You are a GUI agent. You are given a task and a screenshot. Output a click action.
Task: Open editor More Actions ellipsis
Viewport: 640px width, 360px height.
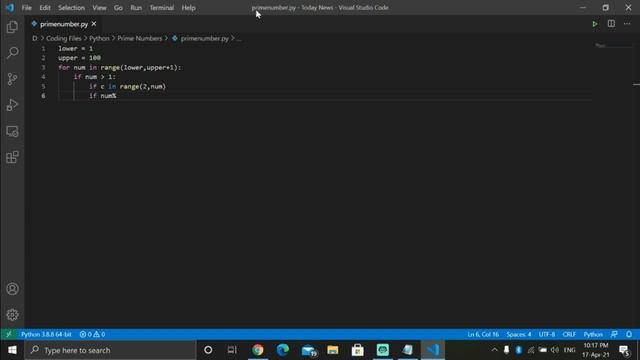(627, 24)
